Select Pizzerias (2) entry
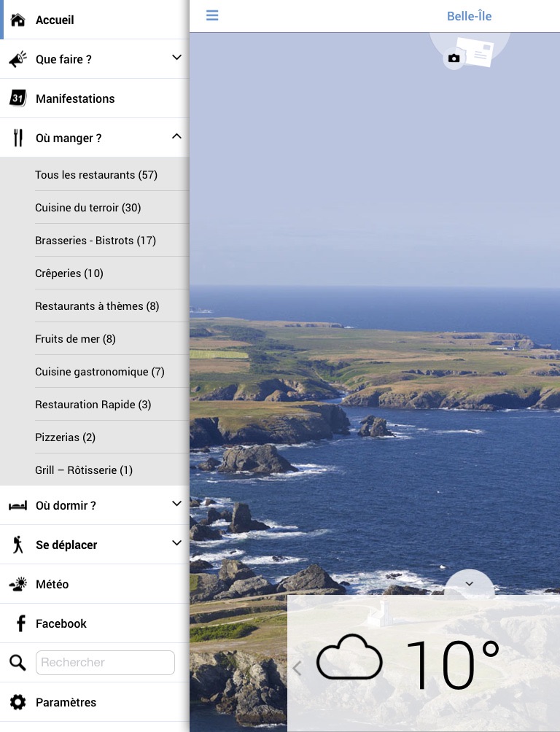The width and height of the screenshot is (560, 732). (65, 437)
